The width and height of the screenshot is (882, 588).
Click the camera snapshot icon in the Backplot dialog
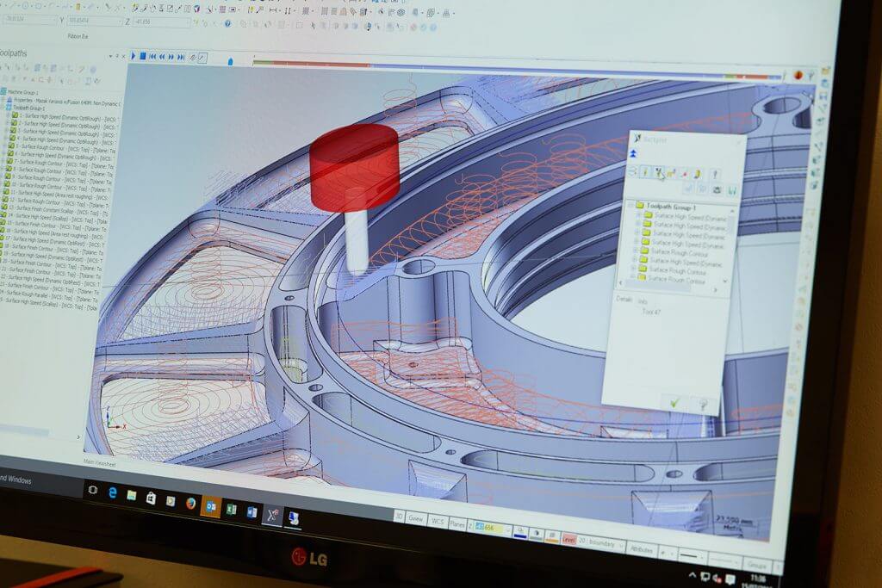click(717, 189)
